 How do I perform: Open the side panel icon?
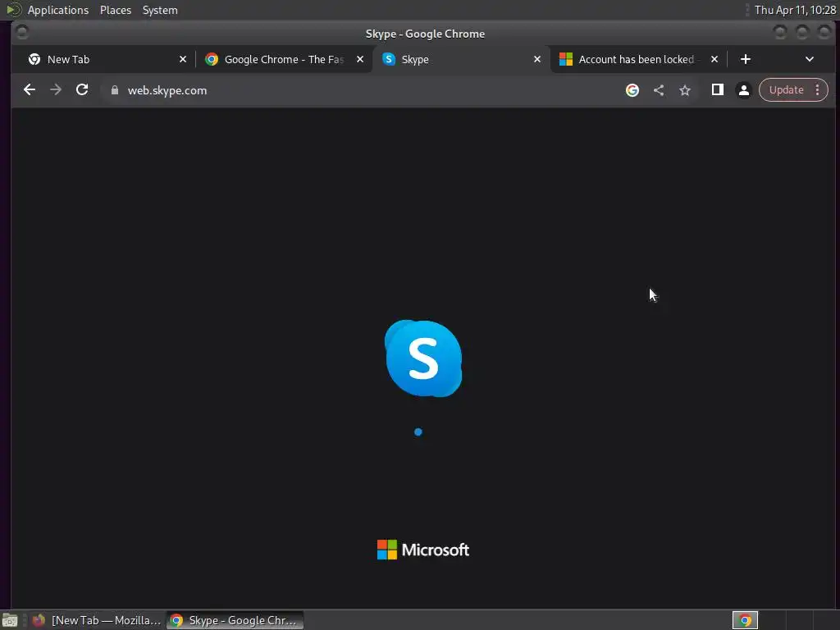(717, 90)
